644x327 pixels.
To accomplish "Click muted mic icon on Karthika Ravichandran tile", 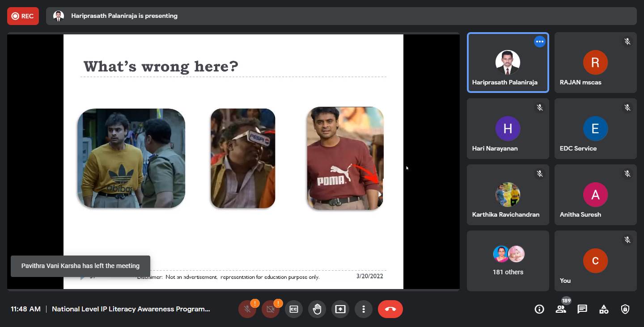I will 540,174.
